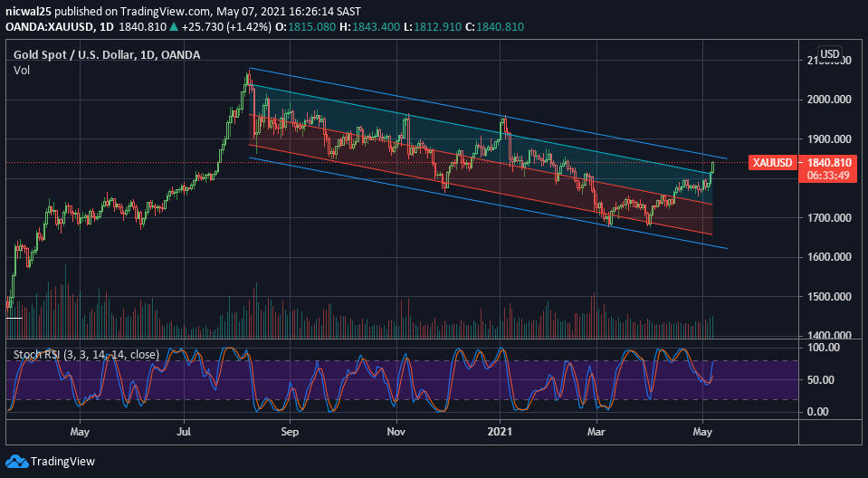Click the O:1815.080 open value
The image size is (868, 478).
coord(305,26)
